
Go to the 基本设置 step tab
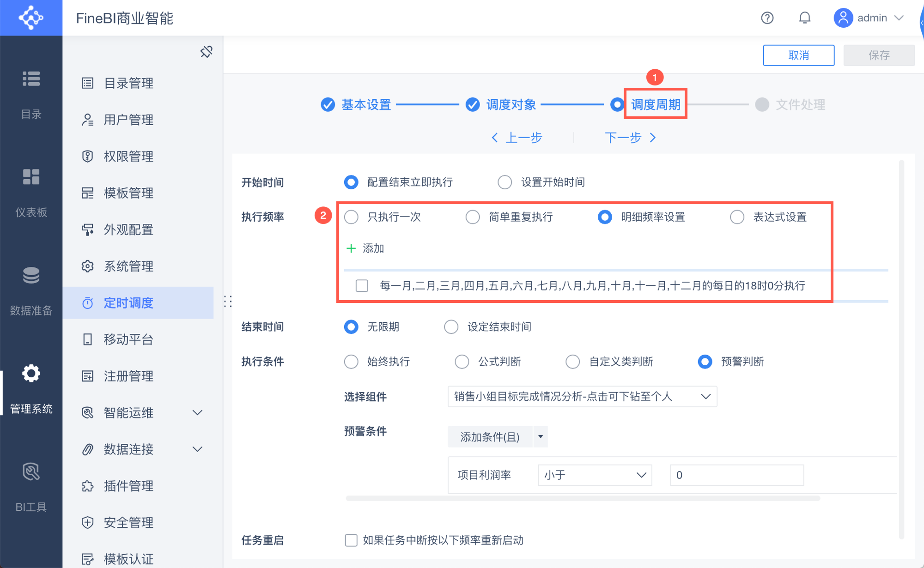point(366,105)
